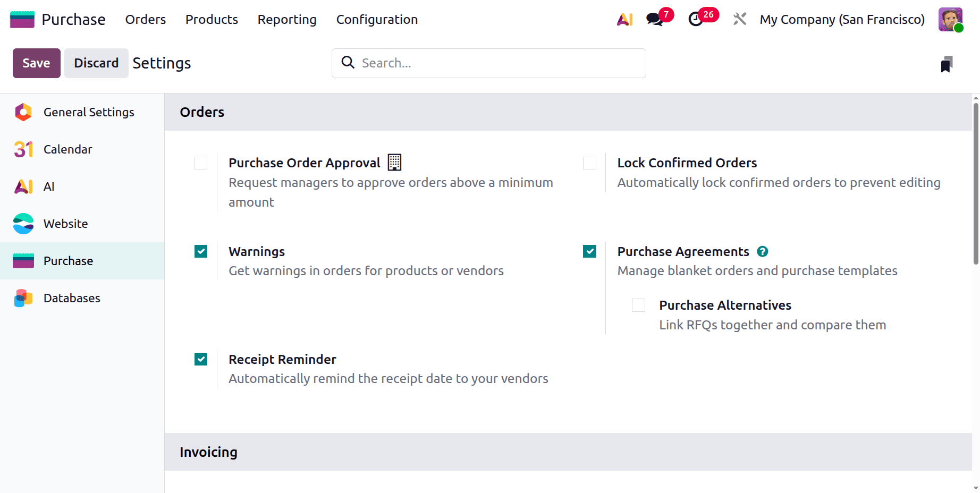
Task: Enable Purchase Alternatives
Action: coord(638,305)
